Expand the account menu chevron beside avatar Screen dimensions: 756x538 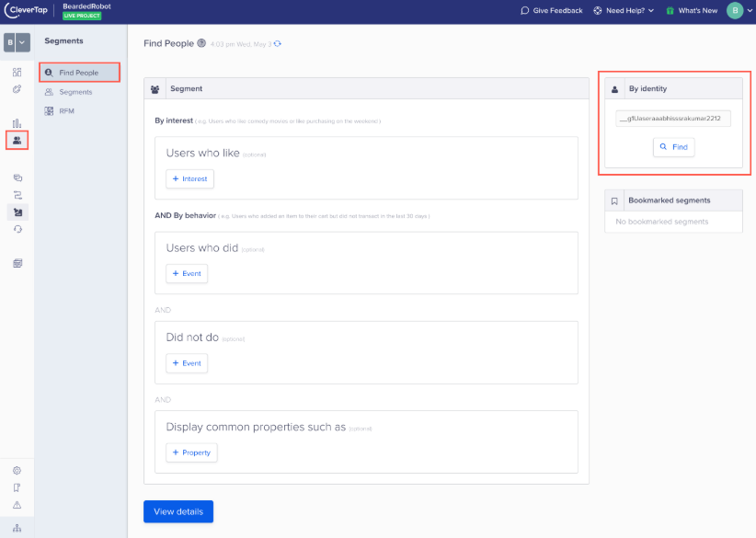pos(750,11)
